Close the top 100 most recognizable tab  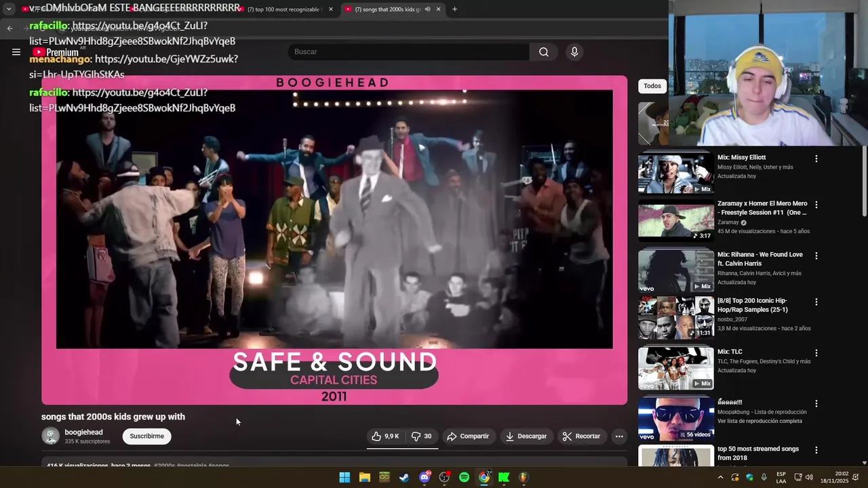tap(331, 9)
